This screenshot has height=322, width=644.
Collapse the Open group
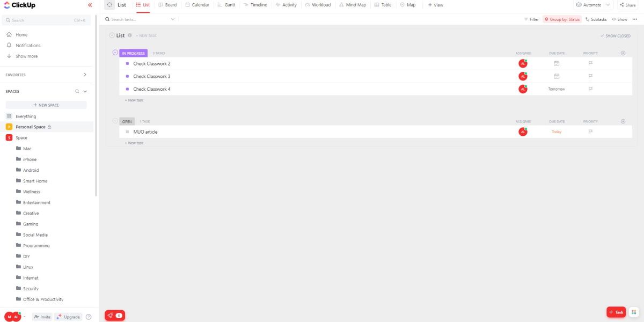click(115, 121)
